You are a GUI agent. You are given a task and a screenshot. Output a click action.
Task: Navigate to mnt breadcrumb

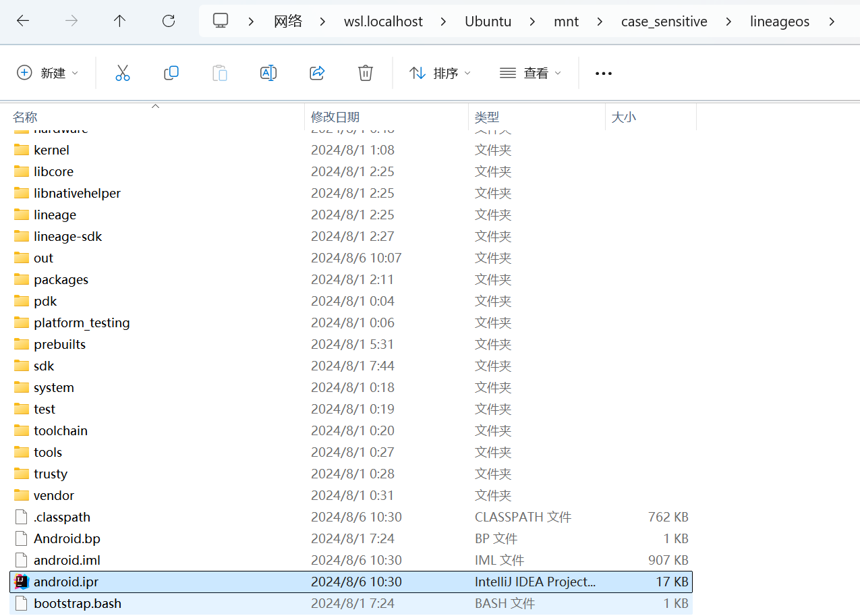pyautogui.click(x=566, y=21)
